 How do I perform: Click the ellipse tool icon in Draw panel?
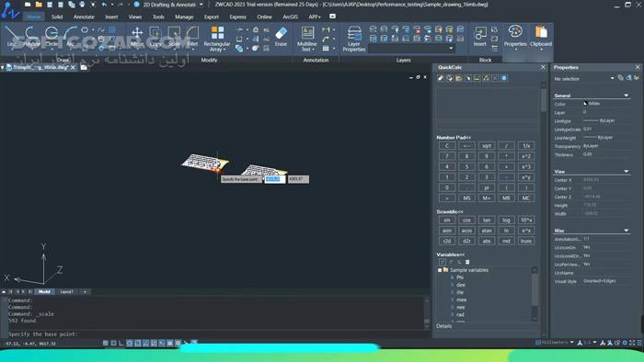coord(85,30)
